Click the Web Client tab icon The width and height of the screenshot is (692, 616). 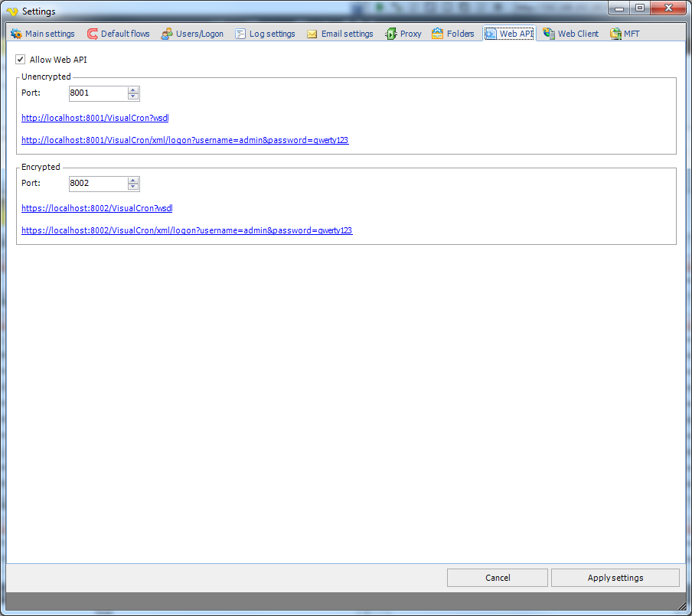coord(549,34)
